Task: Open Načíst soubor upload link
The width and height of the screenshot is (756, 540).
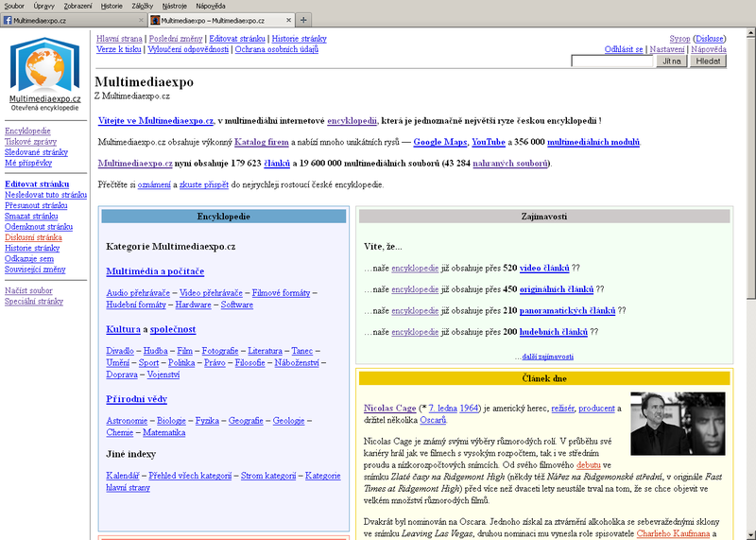Action: click(28, 290)
